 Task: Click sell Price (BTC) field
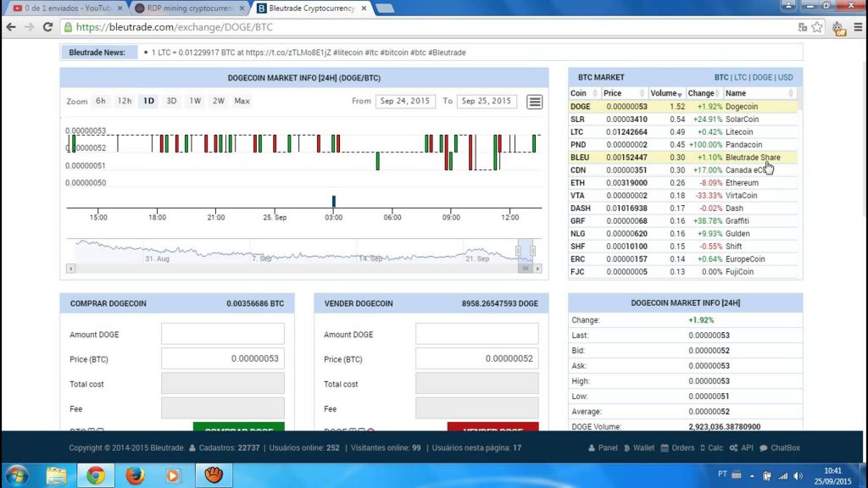click(x=476, y=358)
